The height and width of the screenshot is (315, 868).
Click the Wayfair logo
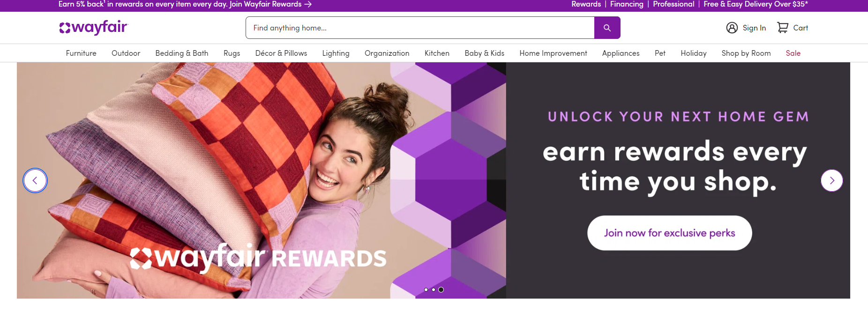(x=94, y=27)
